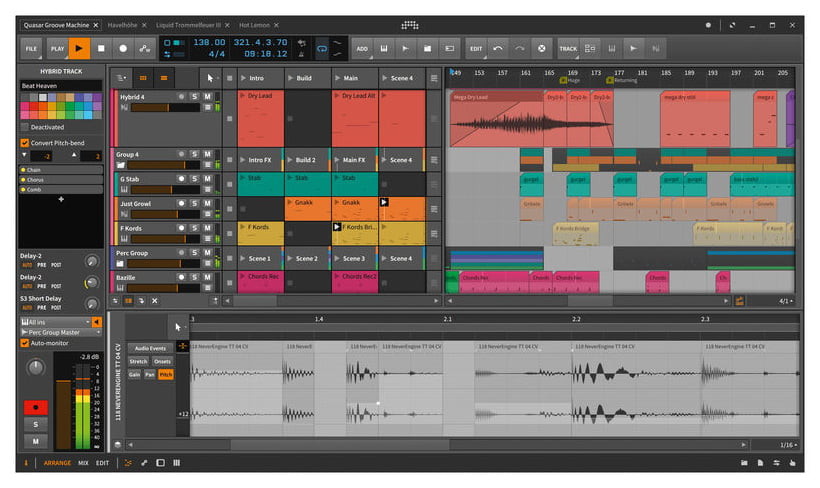Mute the F Kords track

click(207, 228)
